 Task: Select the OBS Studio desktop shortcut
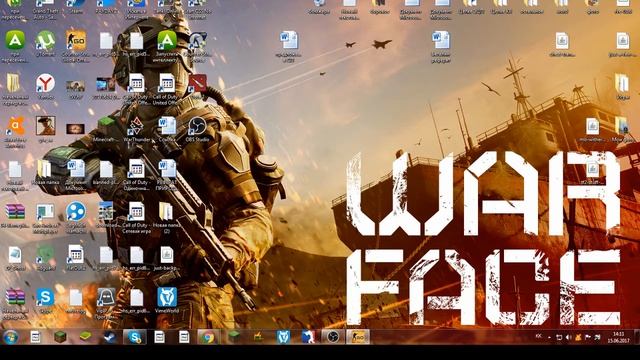pyautogui.click(x=197, y=127)
